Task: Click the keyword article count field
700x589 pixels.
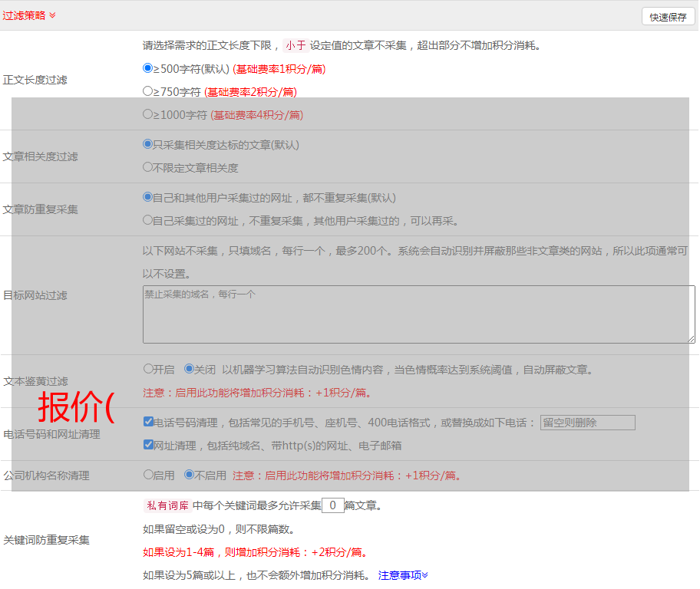Action: (332, 505)
